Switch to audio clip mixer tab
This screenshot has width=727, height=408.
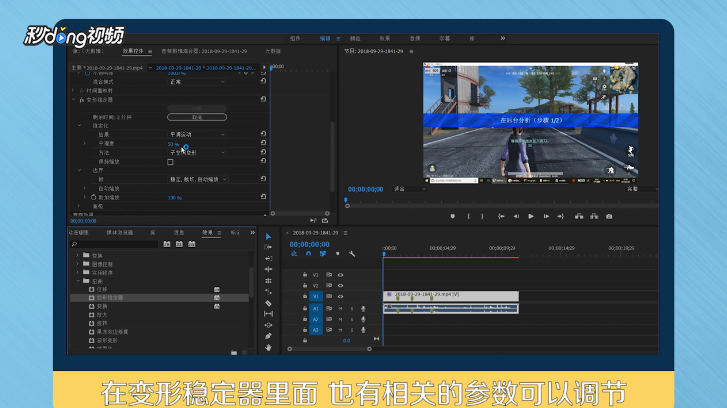pos(204,51)
